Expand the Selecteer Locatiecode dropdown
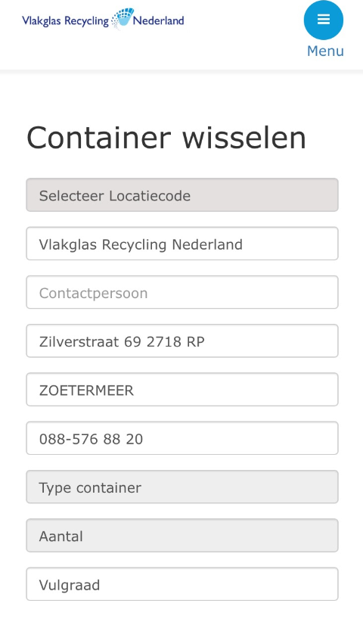The image size is (363, 644). coord(182,195)
